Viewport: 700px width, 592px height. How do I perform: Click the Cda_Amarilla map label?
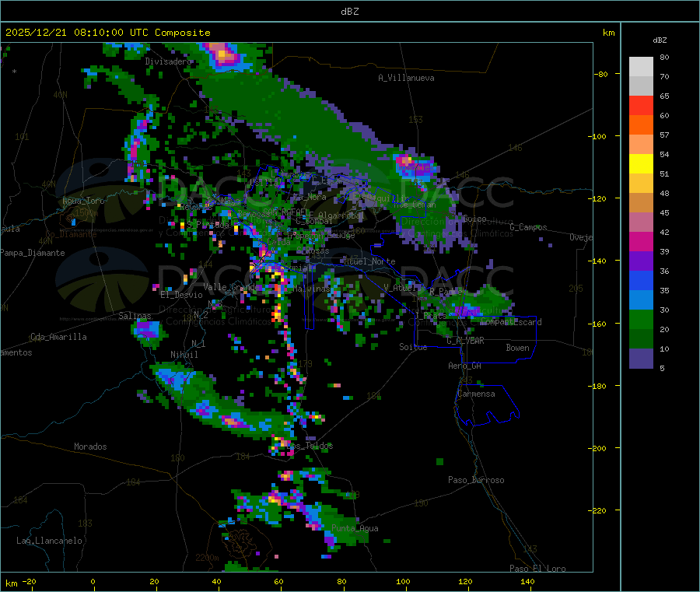58,337
